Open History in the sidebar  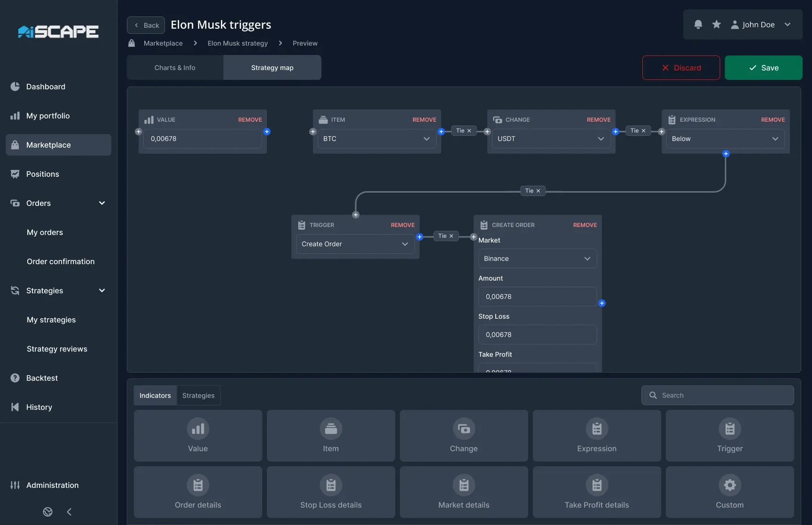58,407
